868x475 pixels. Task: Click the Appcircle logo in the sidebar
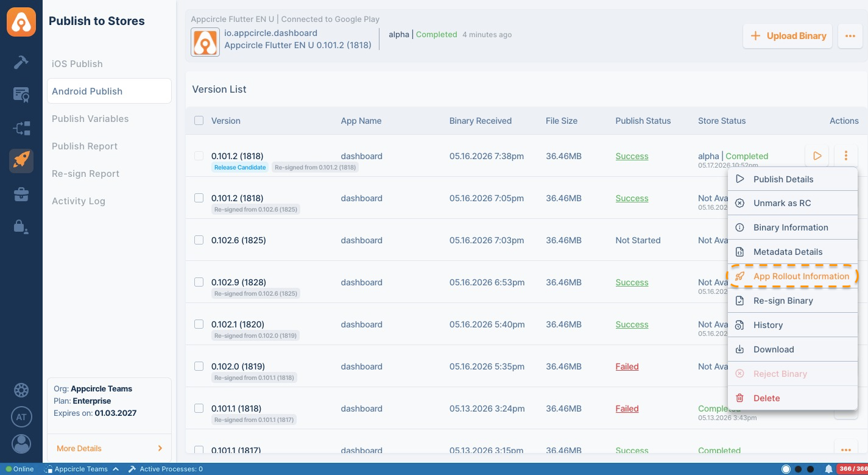click(21, 22)
